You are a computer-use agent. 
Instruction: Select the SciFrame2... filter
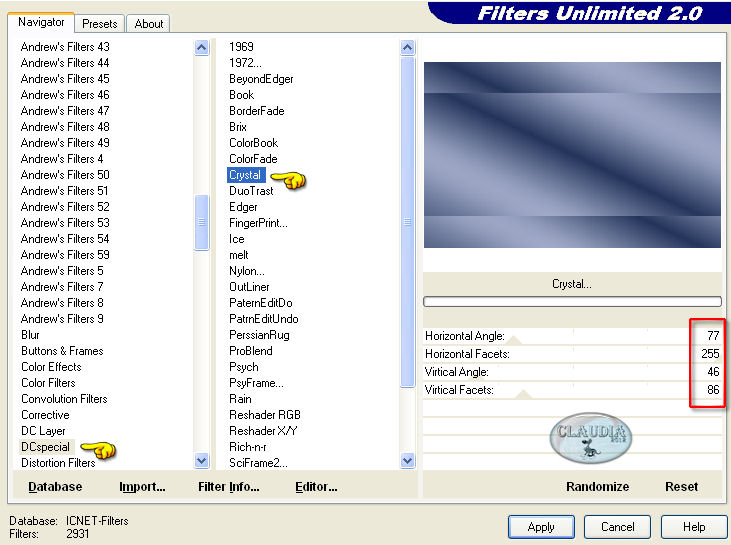click(x=258, y=463)
